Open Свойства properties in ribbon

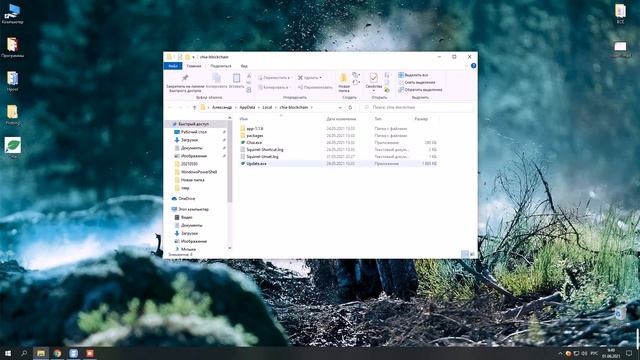(373, 82)
